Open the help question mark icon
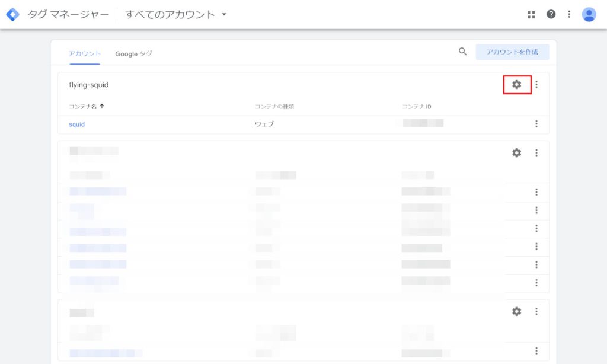Viewport: 607px width, 364px height. 551,14
